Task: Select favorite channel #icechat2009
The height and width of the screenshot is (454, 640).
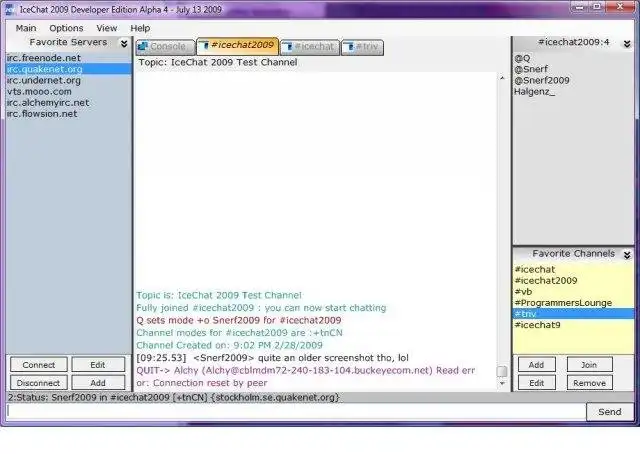Action: click(x=573, y=280)
